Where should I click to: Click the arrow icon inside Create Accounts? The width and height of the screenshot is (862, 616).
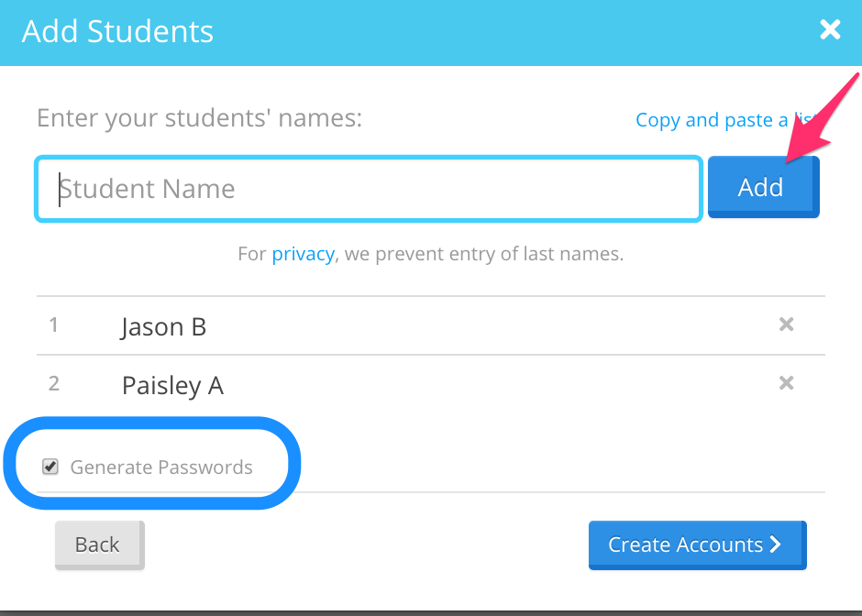pos(776,544)
